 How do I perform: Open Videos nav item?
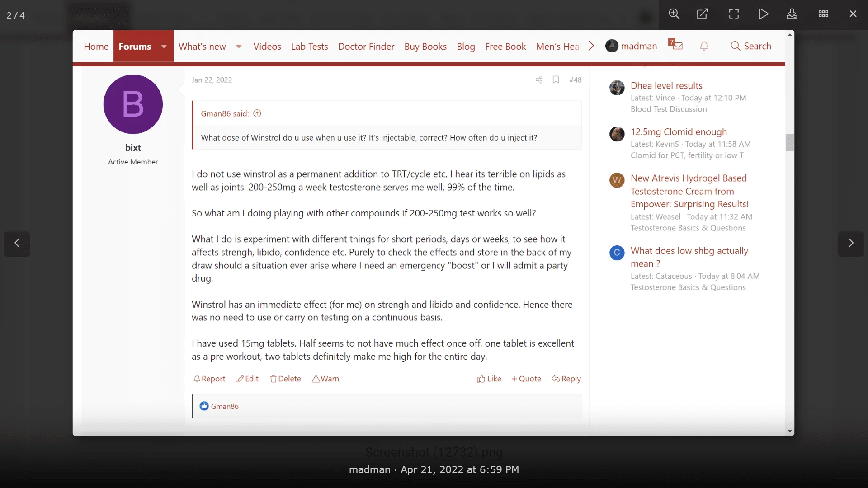tap(267, 46)
